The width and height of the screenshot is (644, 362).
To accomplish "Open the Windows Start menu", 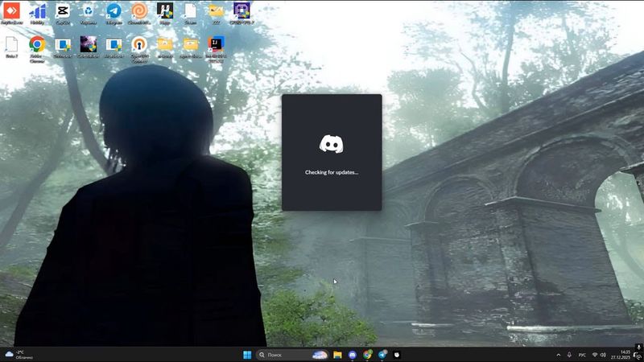I will point(247,355).
